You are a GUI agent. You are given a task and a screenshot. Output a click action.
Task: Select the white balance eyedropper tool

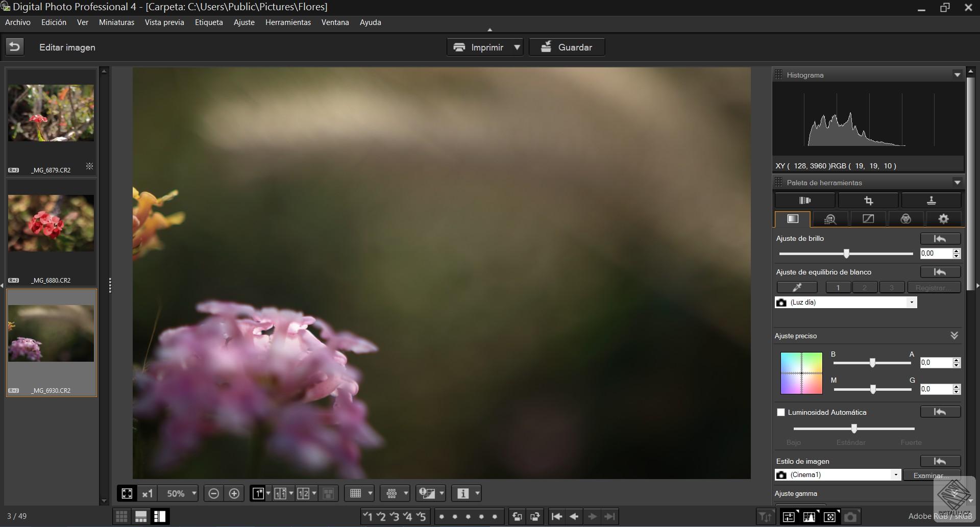(797, 287)
